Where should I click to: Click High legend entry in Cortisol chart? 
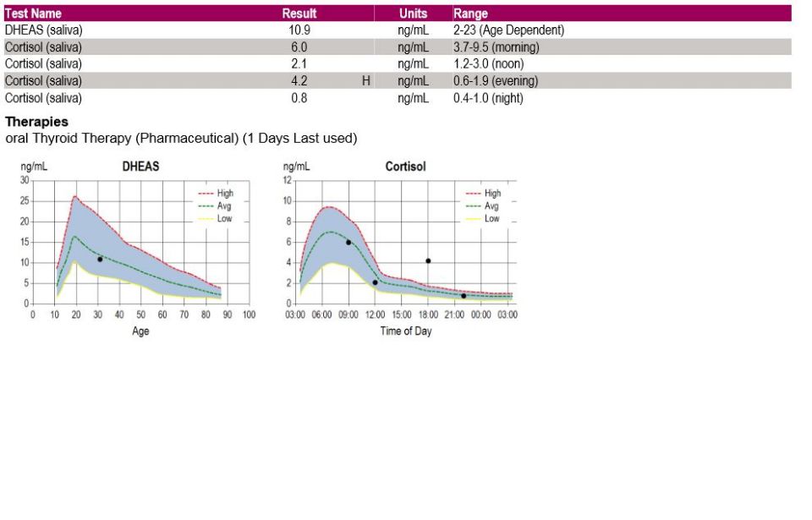(x=483, y=193)
